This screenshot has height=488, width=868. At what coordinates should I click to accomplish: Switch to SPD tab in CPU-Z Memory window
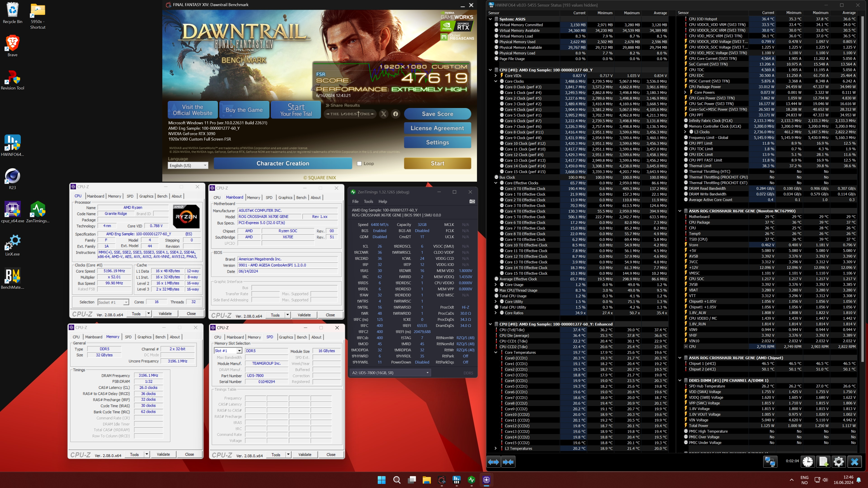tap(128, 337)
